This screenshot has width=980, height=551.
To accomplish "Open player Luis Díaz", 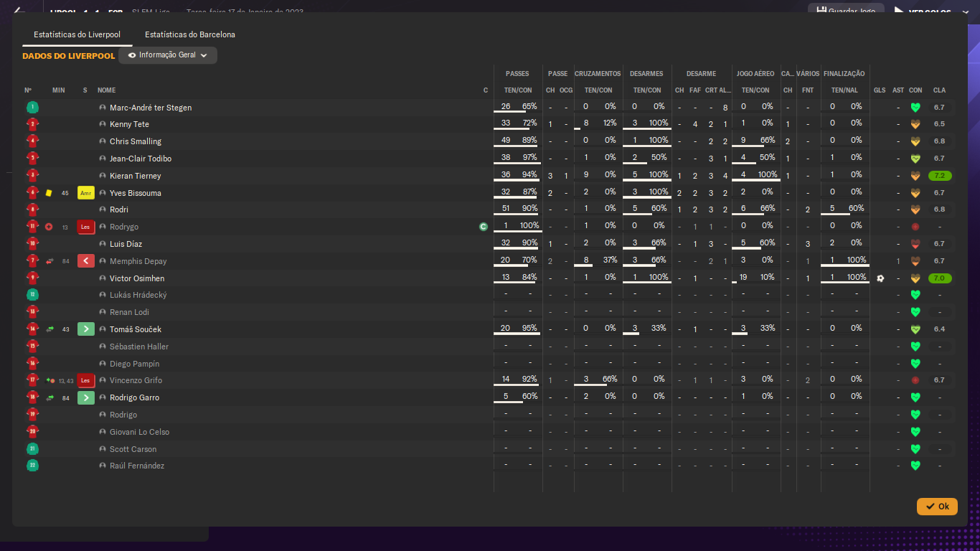I will (126, 244).
